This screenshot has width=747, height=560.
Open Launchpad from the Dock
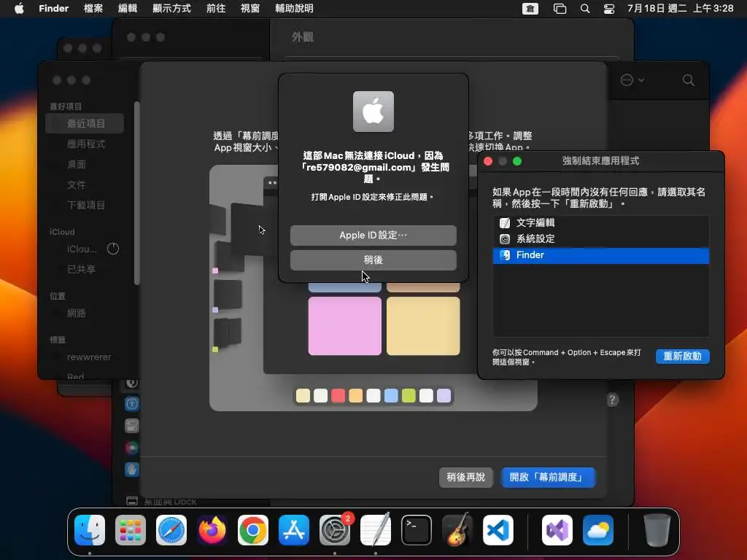coord(131,530)
